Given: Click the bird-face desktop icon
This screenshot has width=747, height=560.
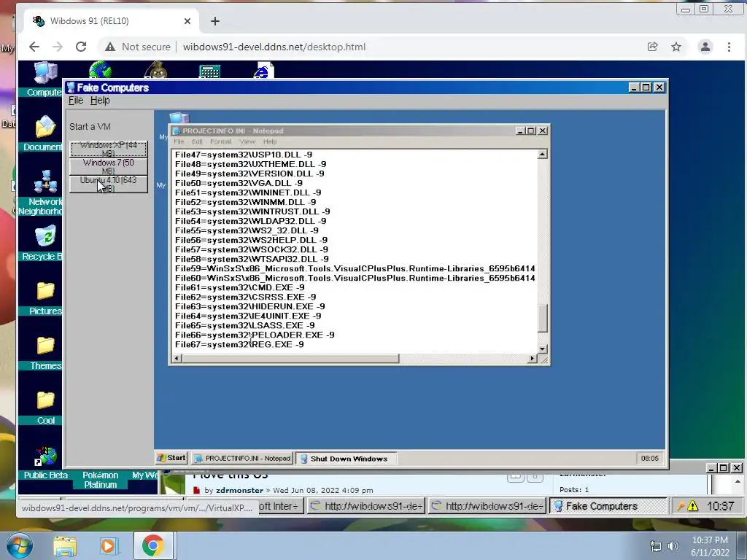Looking at the screenshot, I should [155, 71].
